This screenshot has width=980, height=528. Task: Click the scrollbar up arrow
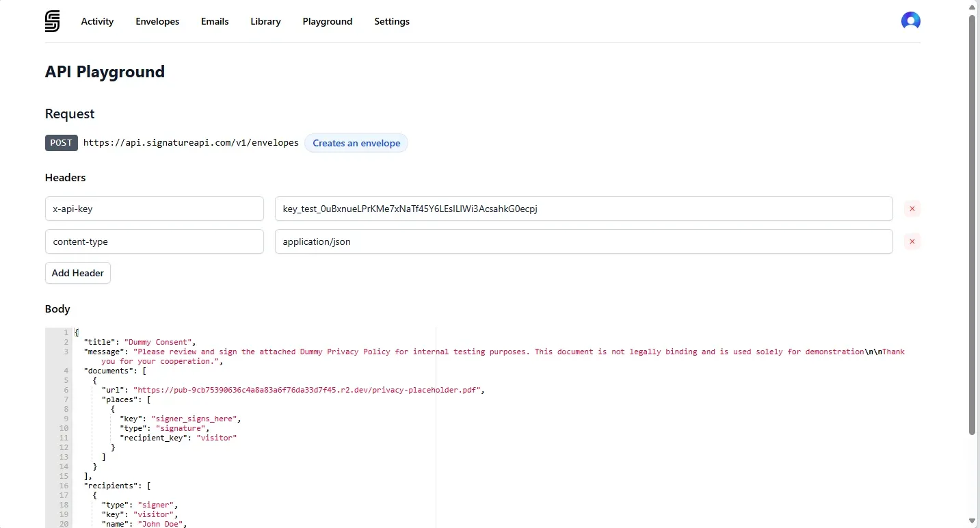click(x=972, y=6)
